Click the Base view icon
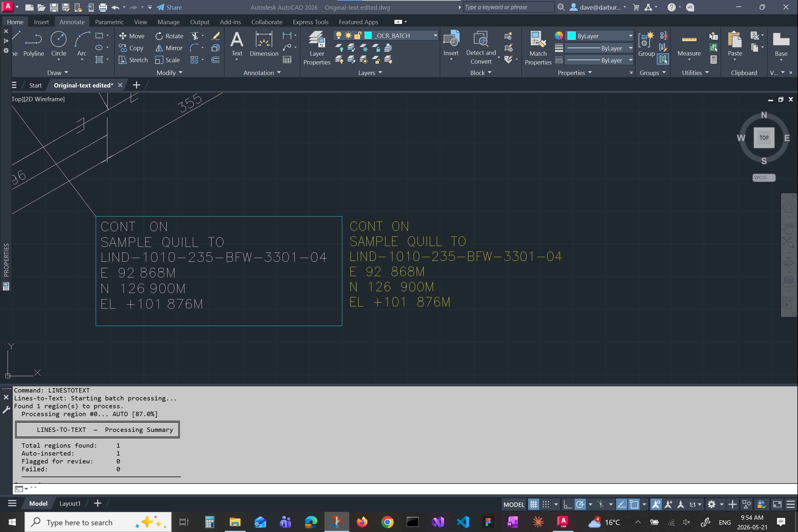The height and width of the screenshot is (532, 798). pos(781,44)
